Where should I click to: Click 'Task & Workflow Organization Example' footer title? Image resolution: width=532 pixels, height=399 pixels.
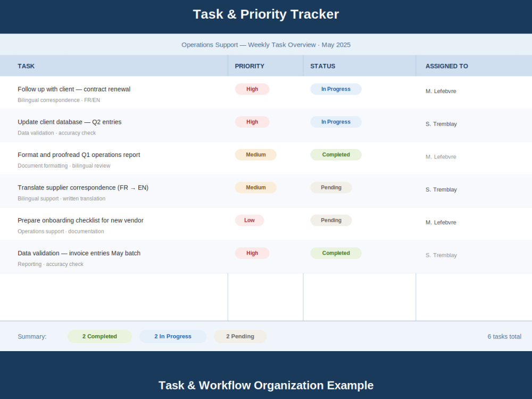(266, 385)
